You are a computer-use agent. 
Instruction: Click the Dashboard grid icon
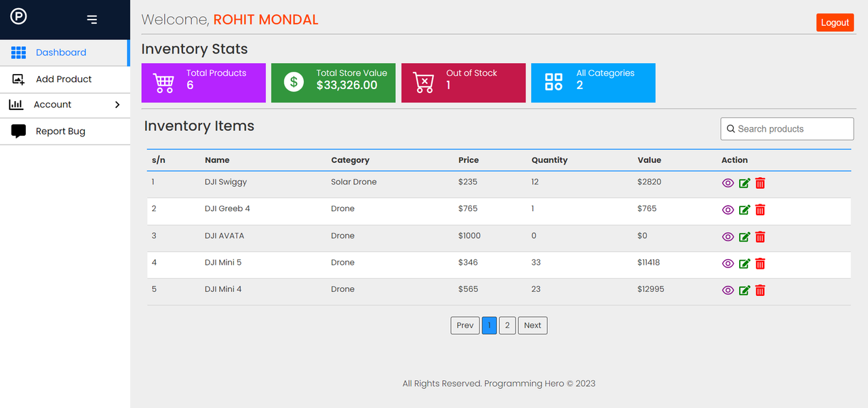pyautogui.click(x=18, y=52)
